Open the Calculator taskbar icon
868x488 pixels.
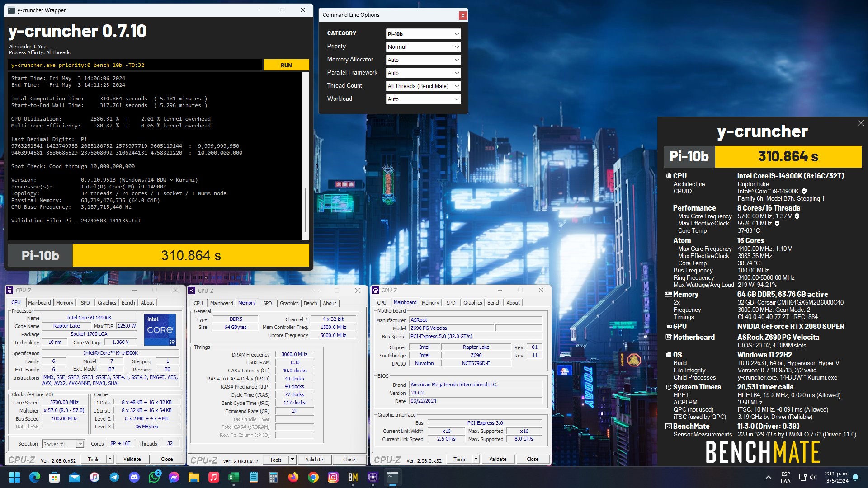[274, 477]
